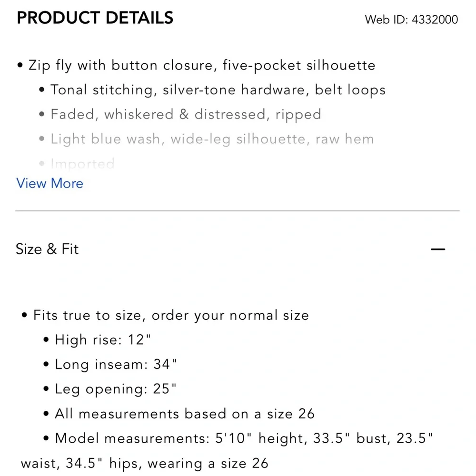Click the Light blue wash description

pyautogui.click(x=212, y=139)
